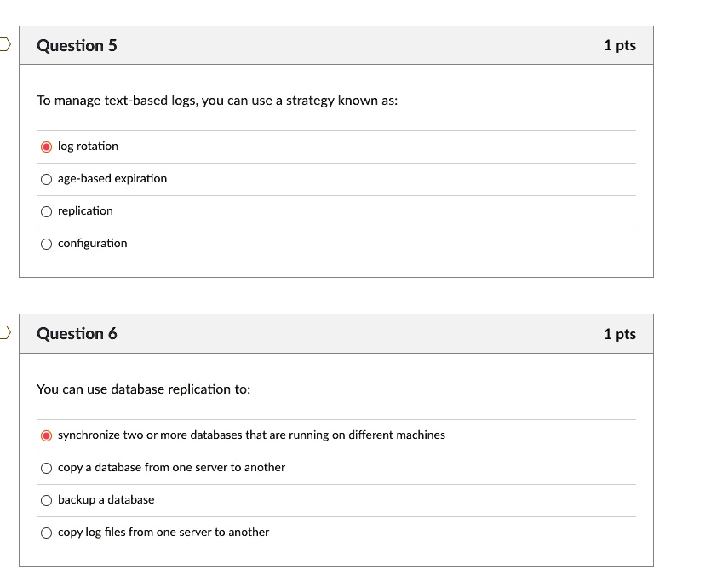Choose 'copy a database from one server' option
728x582 pixels.
(x=46, y=468)
